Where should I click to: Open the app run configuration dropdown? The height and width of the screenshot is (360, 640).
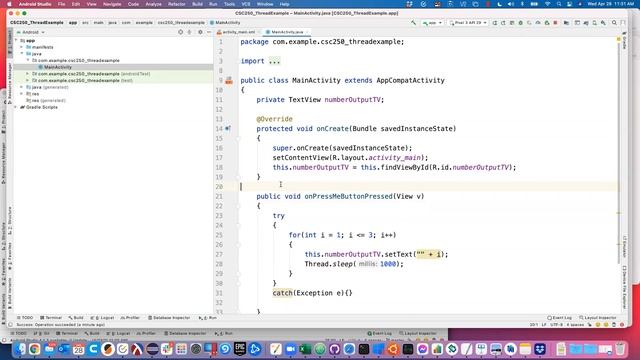click(x=433, y=23)
